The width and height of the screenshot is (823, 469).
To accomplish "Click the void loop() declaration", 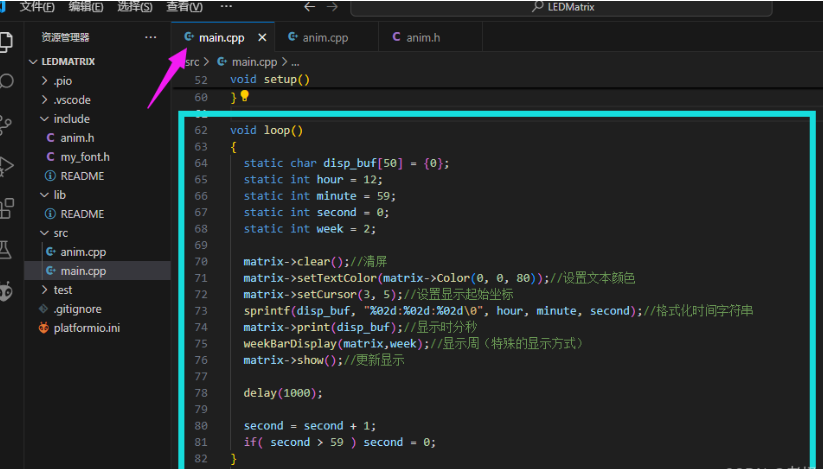I will [266, 130].
